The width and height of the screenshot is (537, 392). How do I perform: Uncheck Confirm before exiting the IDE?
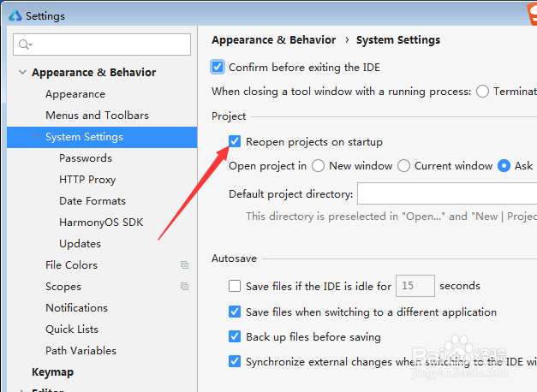pyautogui.click(x=218, y=67)
